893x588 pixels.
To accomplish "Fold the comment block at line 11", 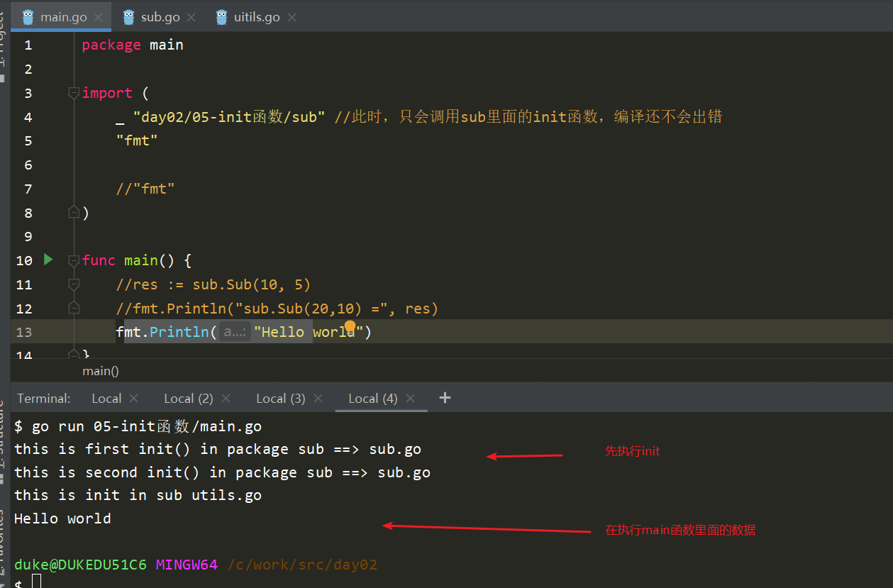I will tap(73, 285).
